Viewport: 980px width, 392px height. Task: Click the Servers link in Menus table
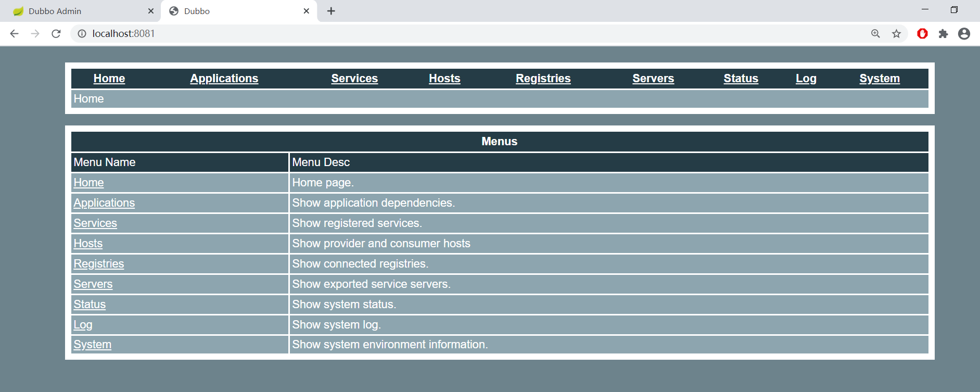[93, 284]
